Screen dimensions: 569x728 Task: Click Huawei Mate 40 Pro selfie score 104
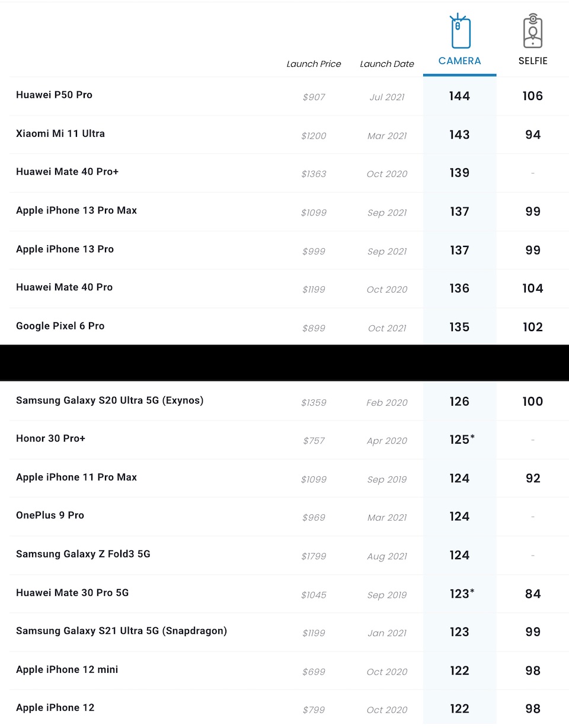click(x=533, y=288)
